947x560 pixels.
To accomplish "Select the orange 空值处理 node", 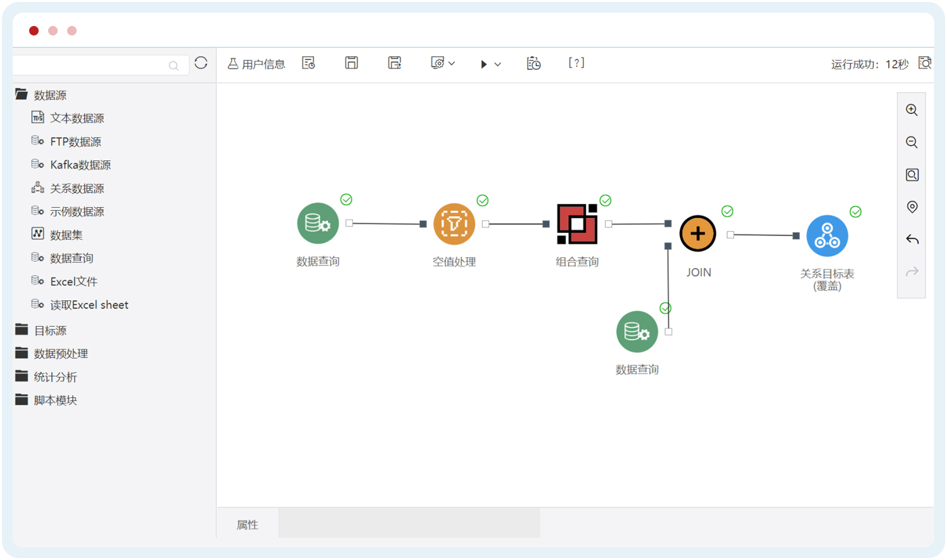I will tap(454, 224).
